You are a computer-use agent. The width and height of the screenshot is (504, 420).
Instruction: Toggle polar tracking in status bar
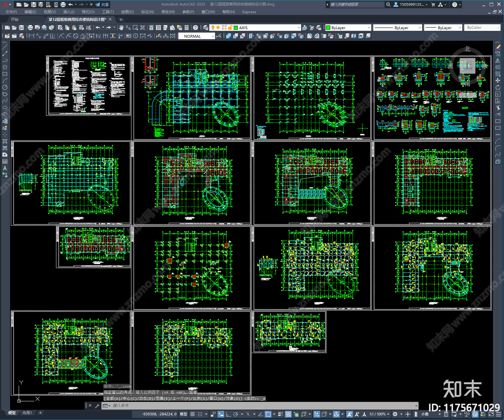point(236,414)
